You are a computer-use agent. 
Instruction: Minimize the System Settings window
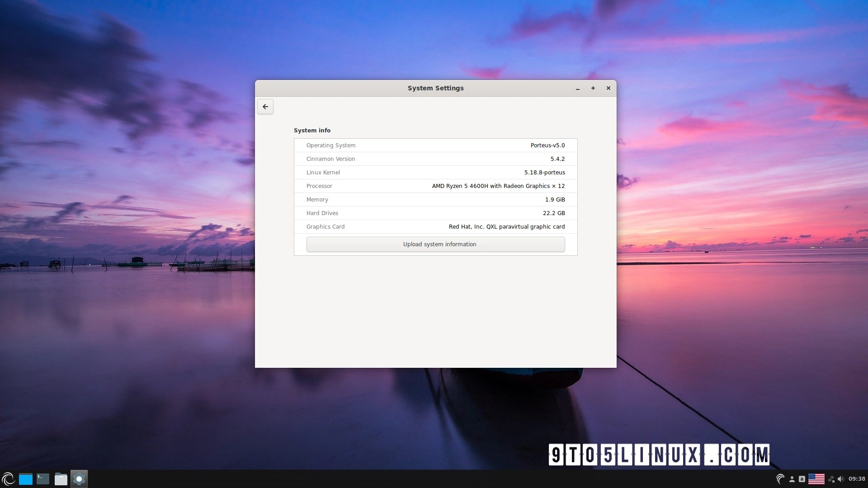[x=577, y=89]
